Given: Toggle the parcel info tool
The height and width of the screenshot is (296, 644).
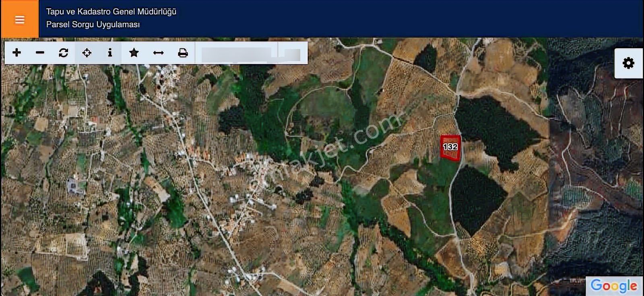Looking at the screenshot, I should (110, 53).
